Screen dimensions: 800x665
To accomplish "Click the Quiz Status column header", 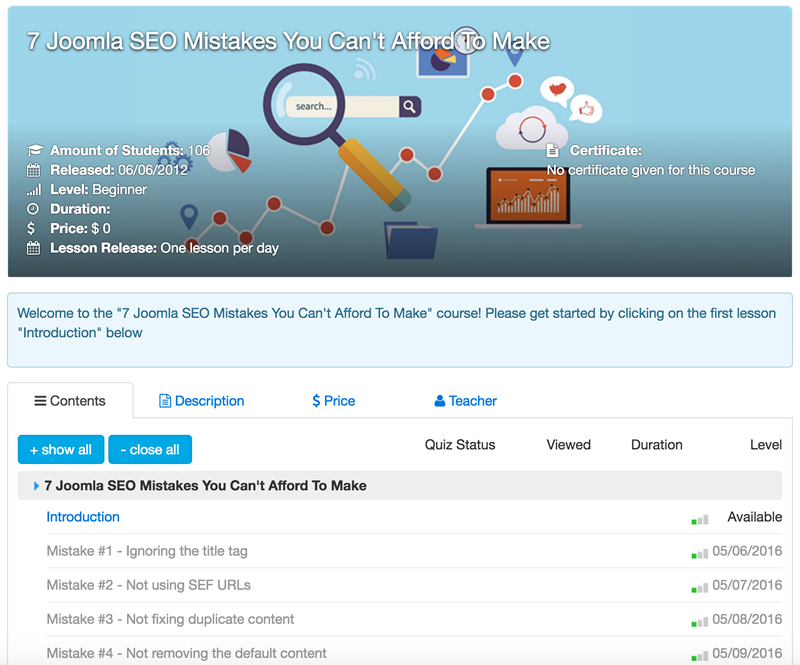I will (460, 445).
